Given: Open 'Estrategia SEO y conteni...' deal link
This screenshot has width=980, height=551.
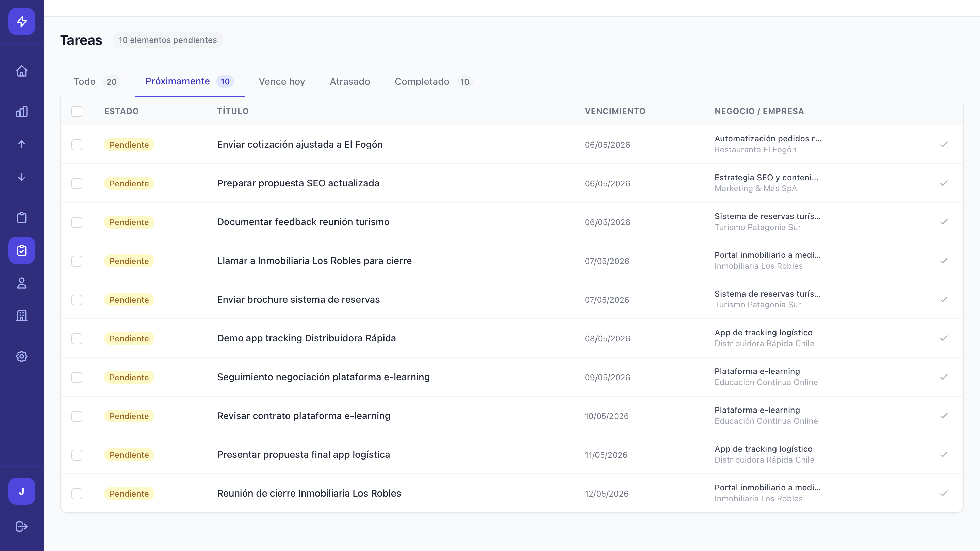Looking at the screenshot, I should (x=766, y=178).
